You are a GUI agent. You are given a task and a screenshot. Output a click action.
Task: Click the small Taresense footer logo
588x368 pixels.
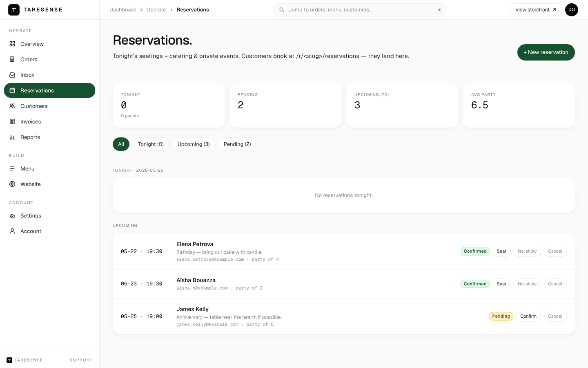click(x=9, y=360)
